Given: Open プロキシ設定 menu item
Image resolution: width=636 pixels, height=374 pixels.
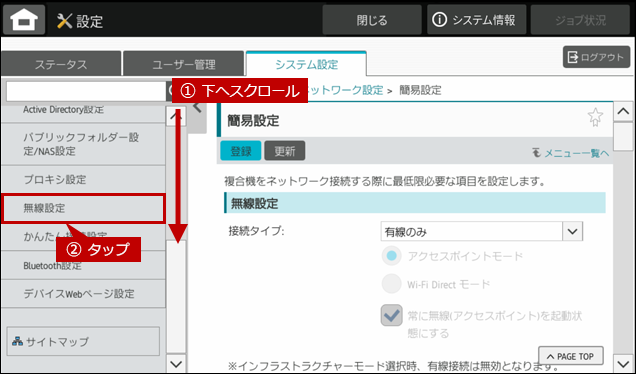Looking at the screenshot, I should pyautogui.click(x=83, y=179).
